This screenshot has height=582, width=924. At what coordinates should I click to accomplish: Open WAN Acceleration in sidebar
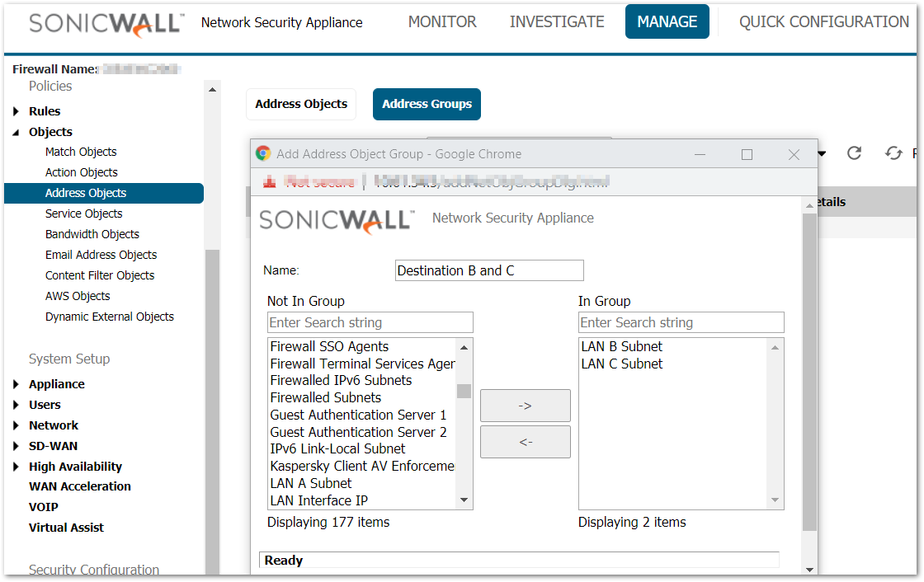(79, 486)
